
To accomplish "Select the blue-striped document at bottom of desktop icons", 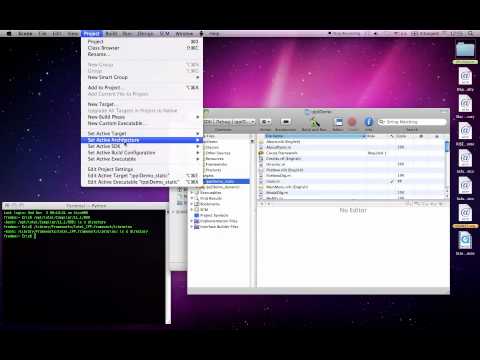I will [x=465, y=240].
